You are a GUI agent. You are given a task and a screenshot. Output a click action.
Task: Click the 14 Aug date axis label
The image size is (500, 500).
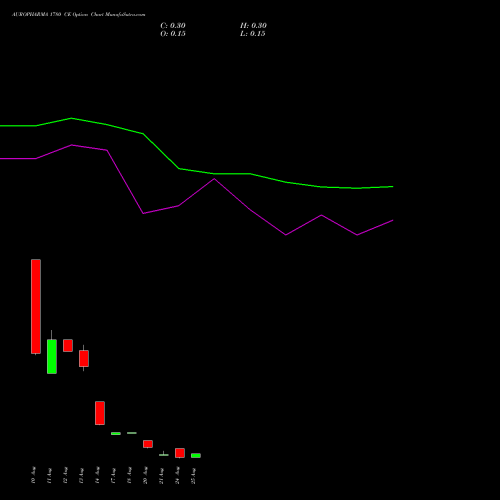(x=97, y=475)
